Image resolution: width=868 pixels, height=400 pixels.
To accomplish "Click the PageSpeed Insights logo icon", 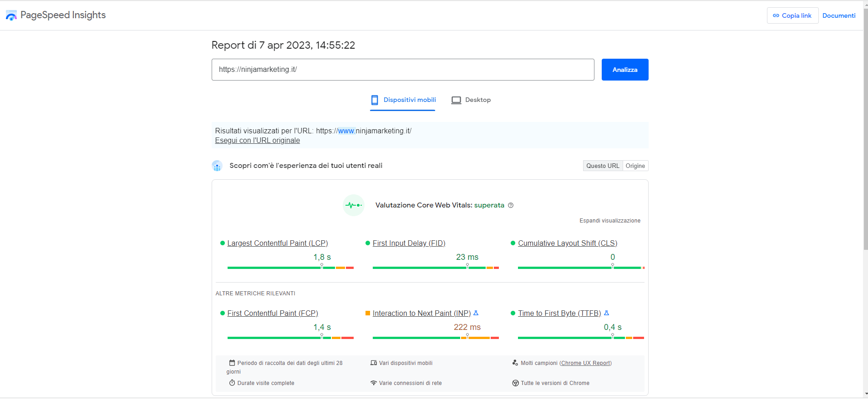I will coord(11,15).
